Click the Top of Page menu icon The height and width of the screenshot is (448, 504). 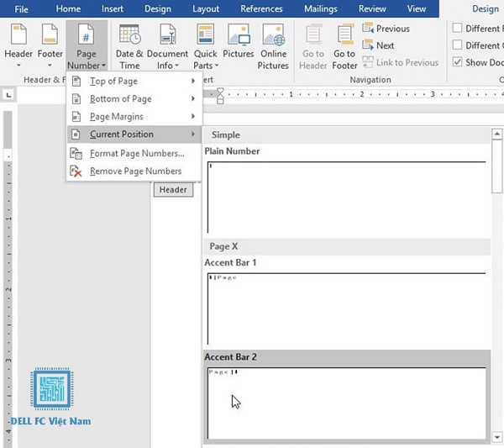tap(76, 81)
